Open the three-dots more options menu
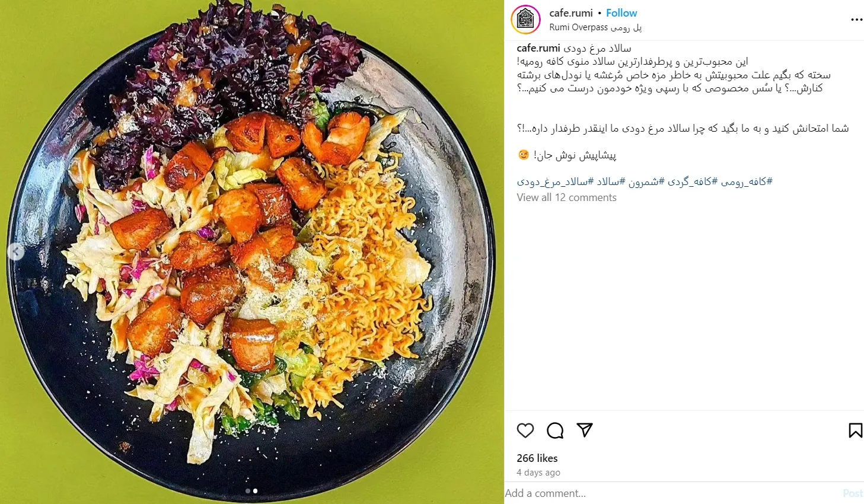The height and width of the screenshot is (504, 864). tap(856, 20)
